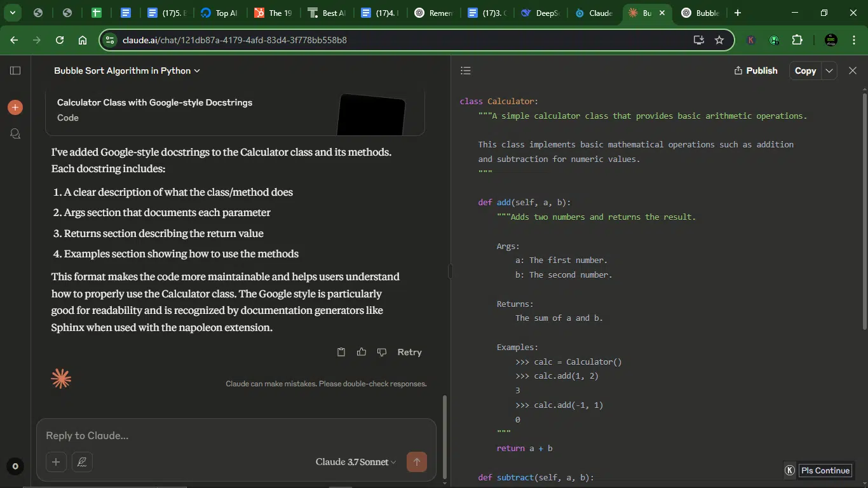Image resolution: width=868 pixels, height=488 pixels.
Task: Click the browser home icon
Action: tap(83, 40)
